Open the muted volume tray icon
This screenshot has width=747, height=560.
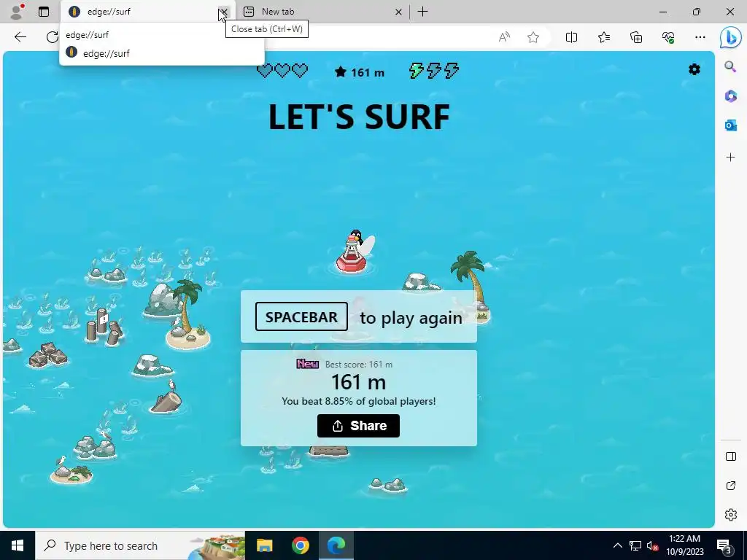[x=652, y=545]
